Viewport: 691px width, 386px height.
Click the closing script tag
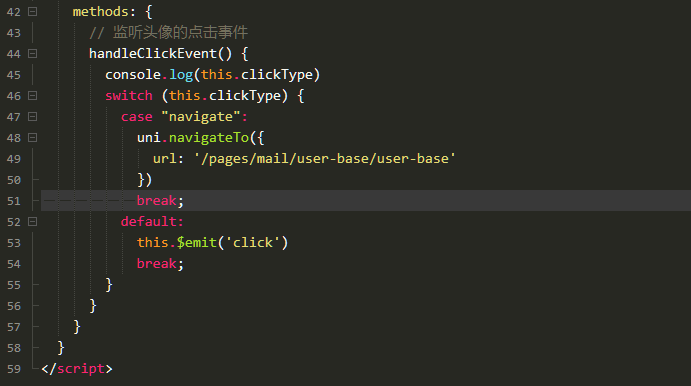(x=77, y=369)
